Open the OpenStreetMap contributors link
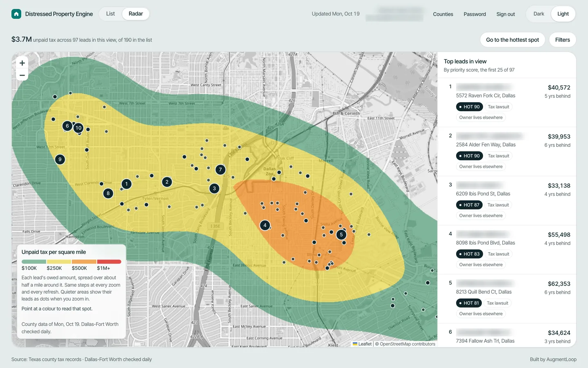The height and width of the screenshot is (368, 588). click(x=408, y=344)
